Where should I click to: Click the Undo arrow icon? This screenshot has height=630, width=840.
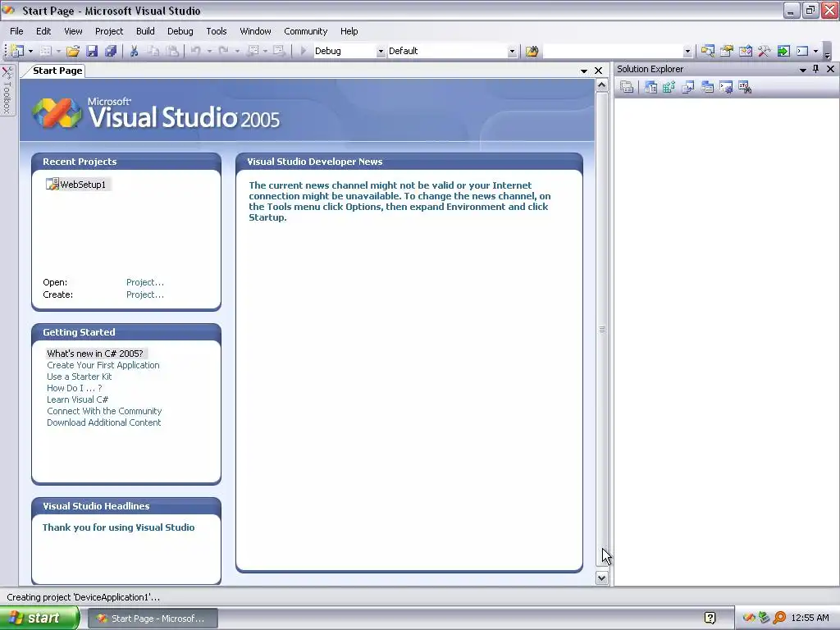(x=195, y=51)
